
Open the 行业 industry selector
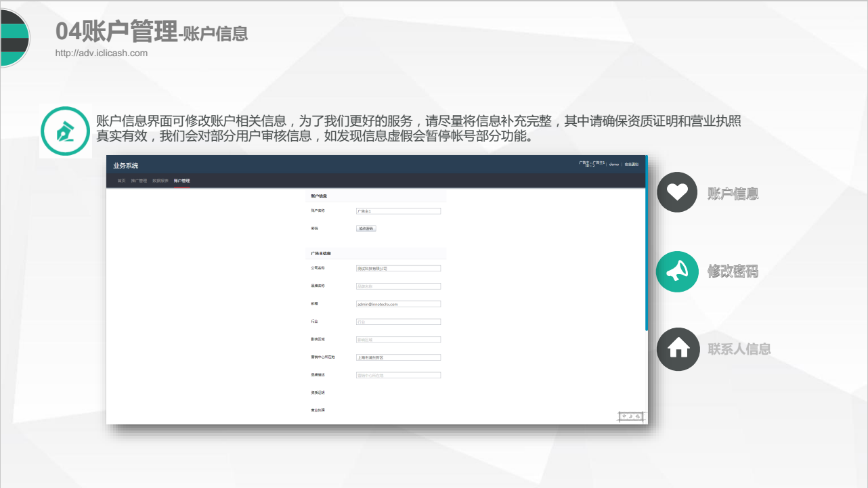pyautogui.click(x=398, y=321)
